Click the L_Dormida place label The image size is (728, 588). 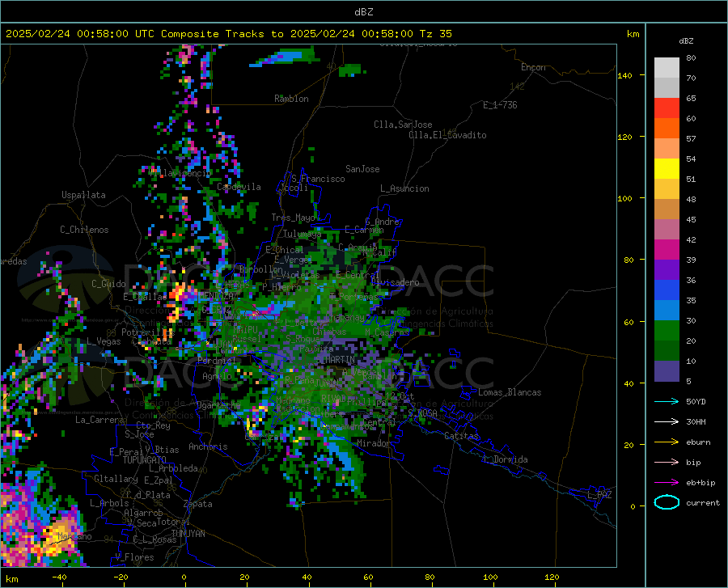click(x=506, y=459)
